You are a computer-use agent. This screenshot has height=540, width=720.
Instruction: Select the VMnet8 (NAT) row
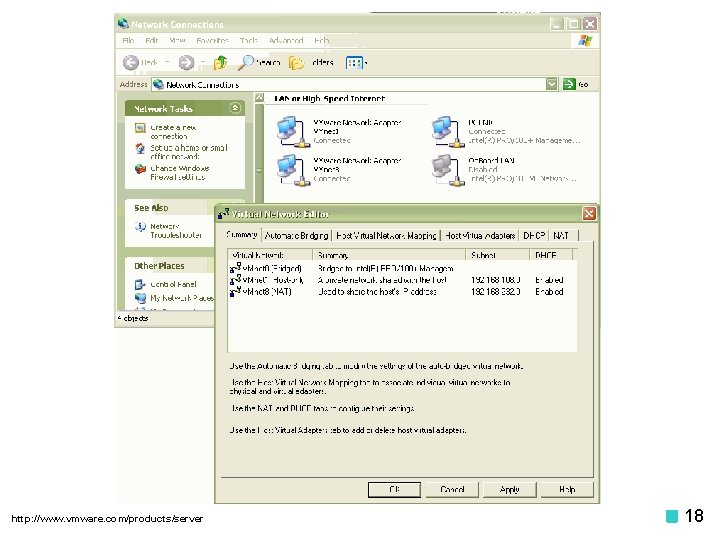[x=402, y=292]
